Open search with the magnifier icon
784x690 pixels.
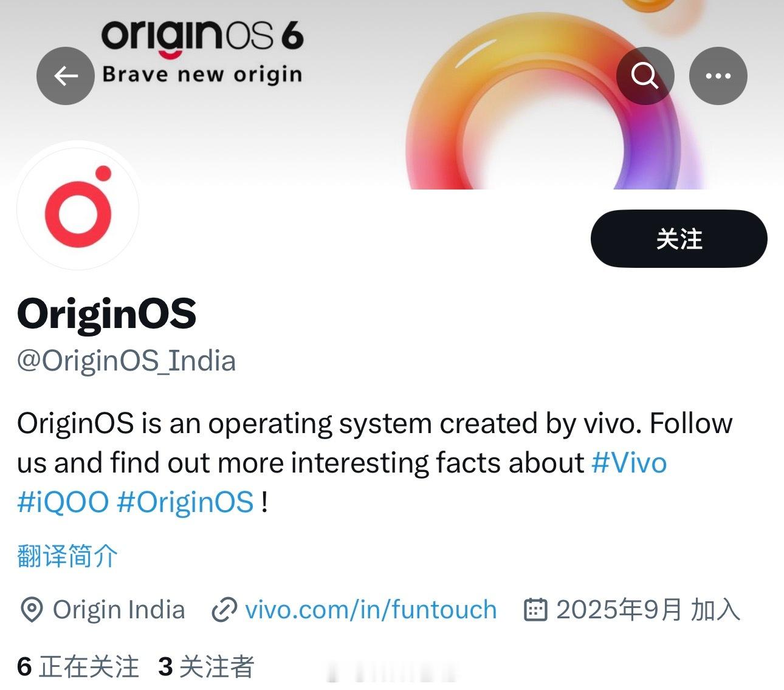tap(645, 76)
